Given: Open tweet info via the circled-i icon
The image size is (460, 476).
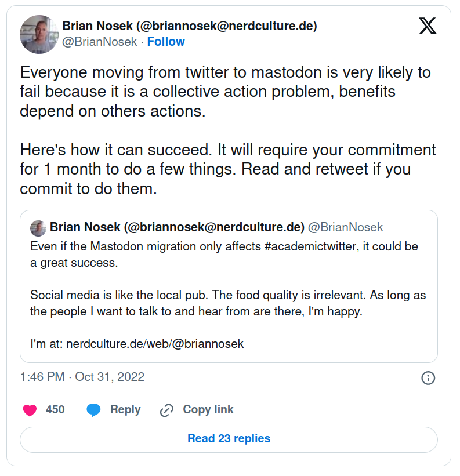Looking at the screenshot, I should 428,377.
